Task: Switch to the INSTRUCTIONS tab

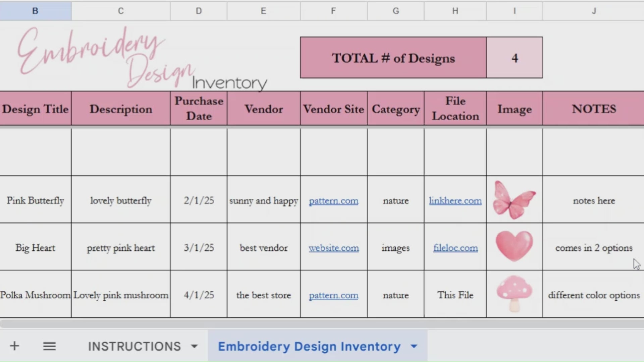Action: click(x=134, y=346)
